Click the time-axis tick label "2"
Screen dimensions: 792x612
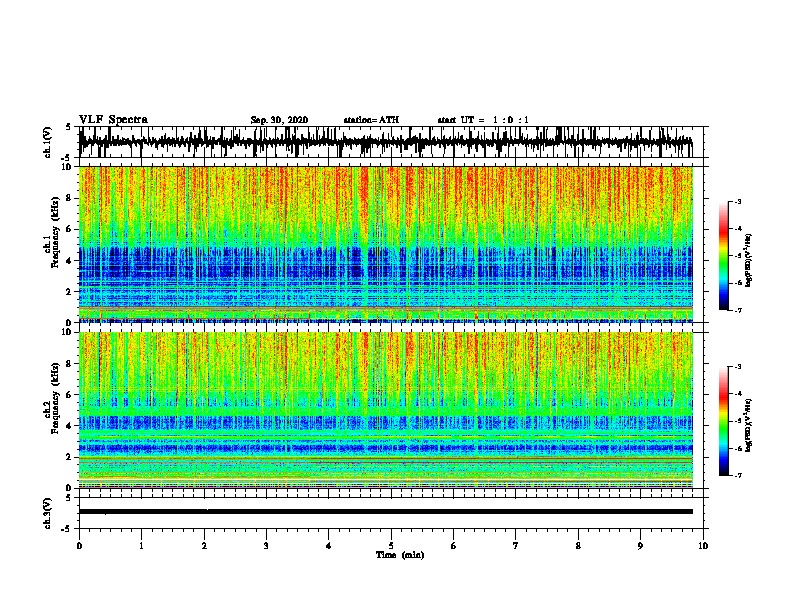coord(204,546)
